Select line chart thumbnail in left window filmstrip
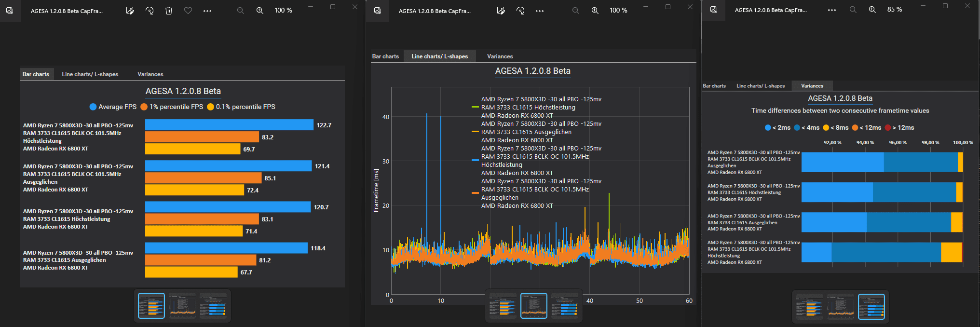 [x=182, y=306]
